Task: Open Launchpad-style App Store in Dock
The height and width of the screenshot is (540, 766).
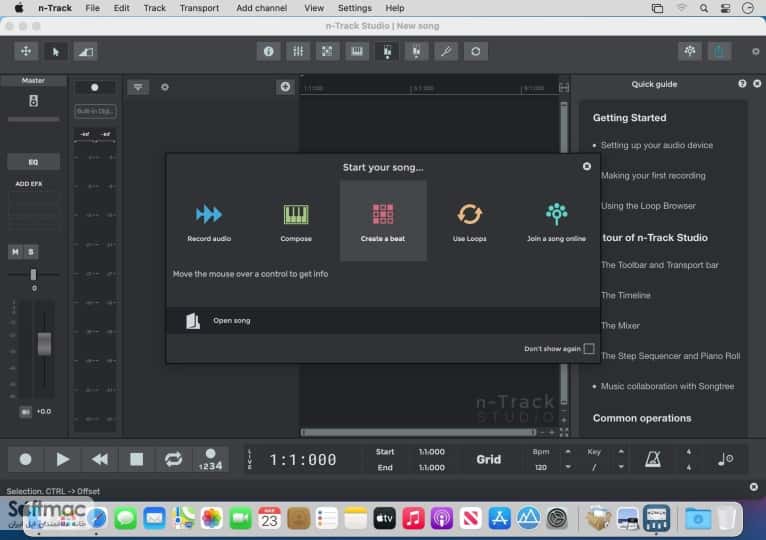Action: coord(499,518)
